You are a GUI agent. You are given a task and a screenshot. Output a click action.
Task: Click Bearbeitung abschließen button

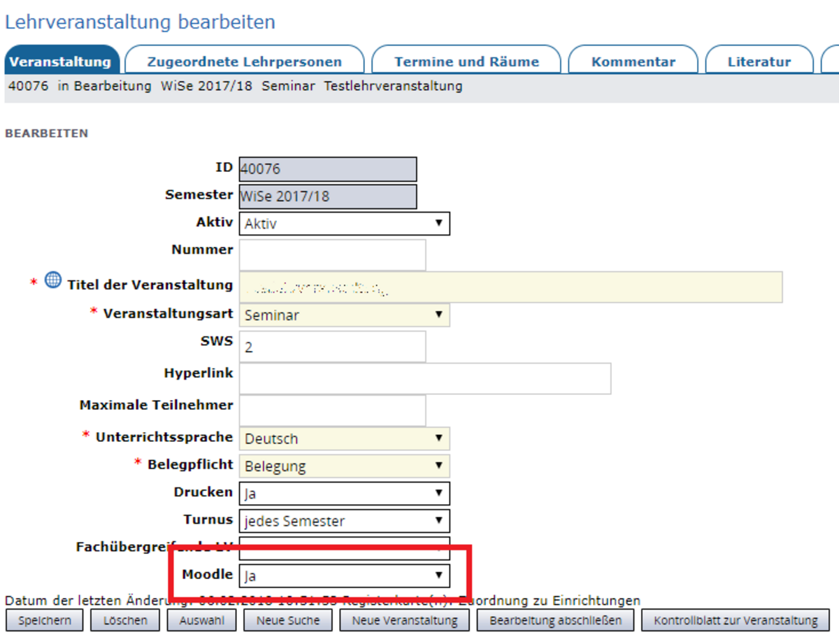click(x=555, y=620)
